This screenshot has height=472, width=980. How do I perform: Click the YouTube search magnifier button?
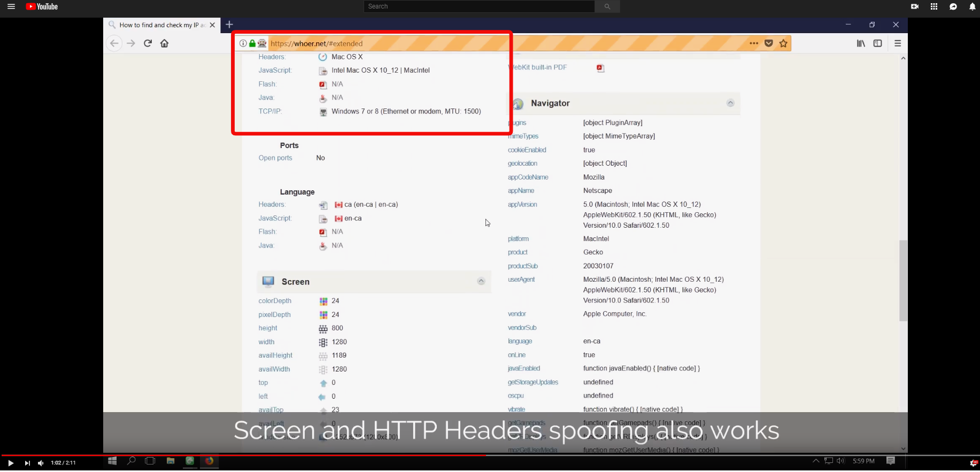607,6
